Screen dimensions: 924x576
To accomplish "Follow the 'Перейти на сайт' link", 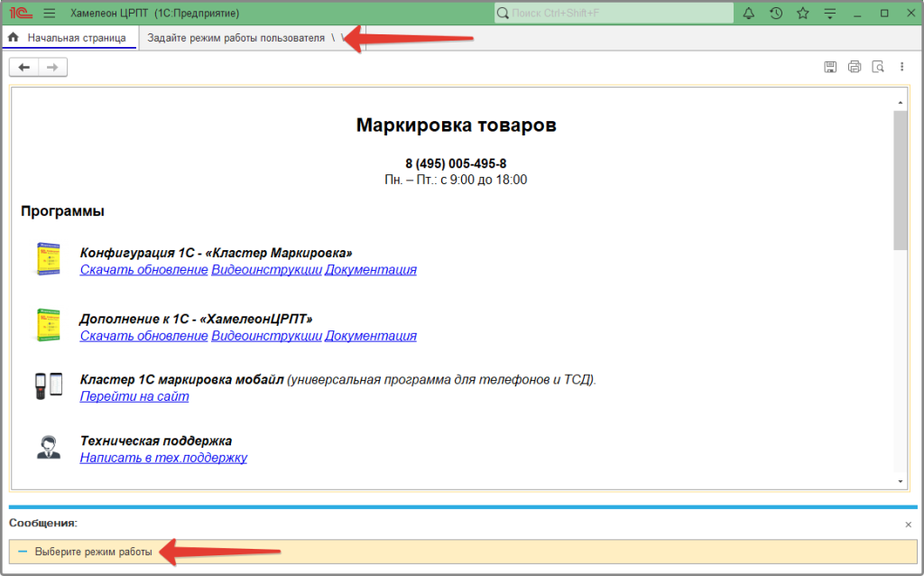I will point(134,395).
